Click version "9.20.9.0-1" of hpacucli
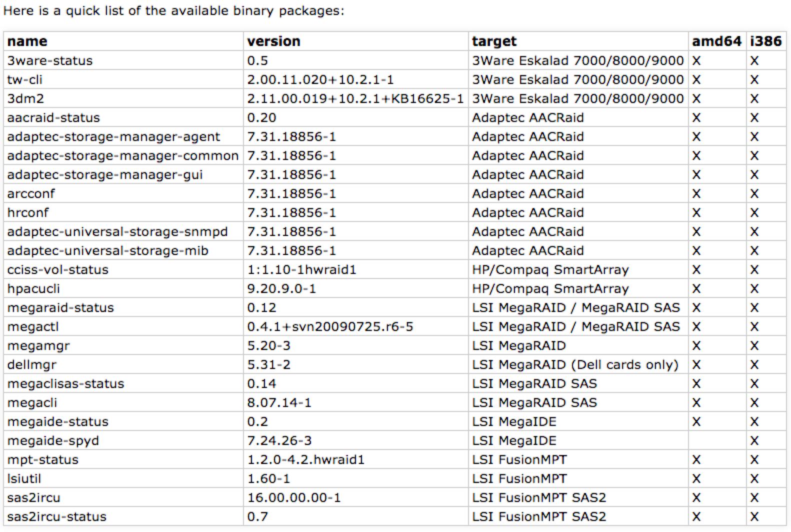 [x=281, y=288]
